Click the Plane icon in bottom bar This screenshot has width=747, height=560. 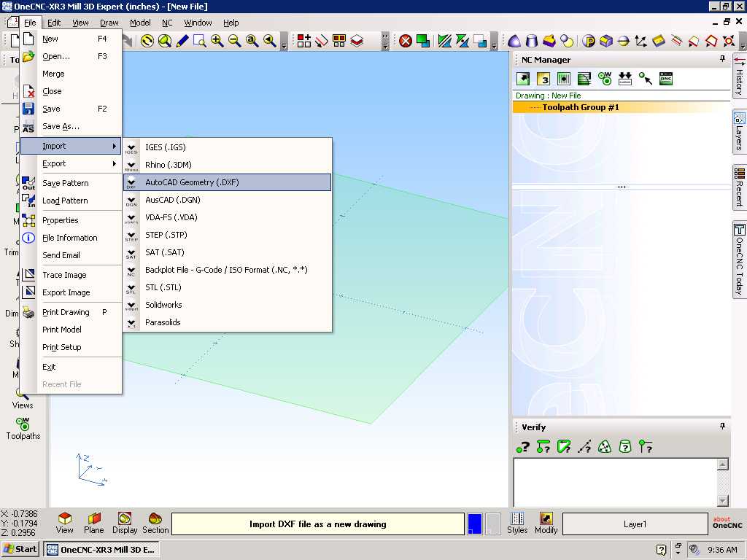point(94,523)
